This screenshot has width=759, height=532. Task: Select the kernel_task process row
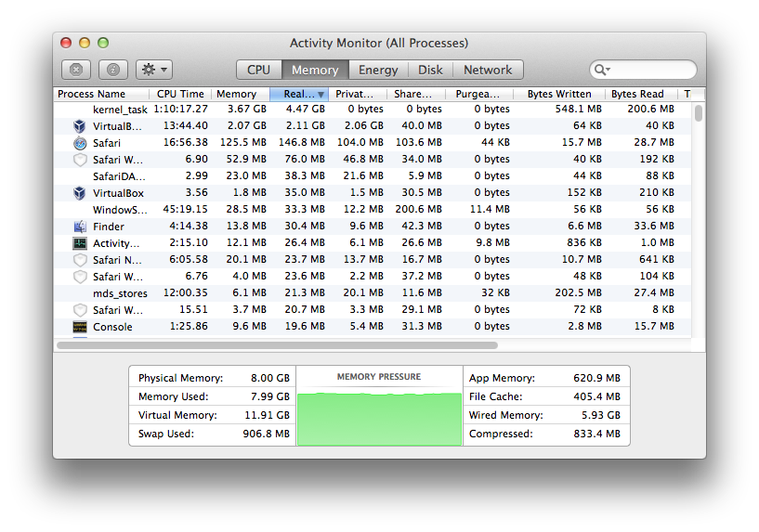click(373, 110)
